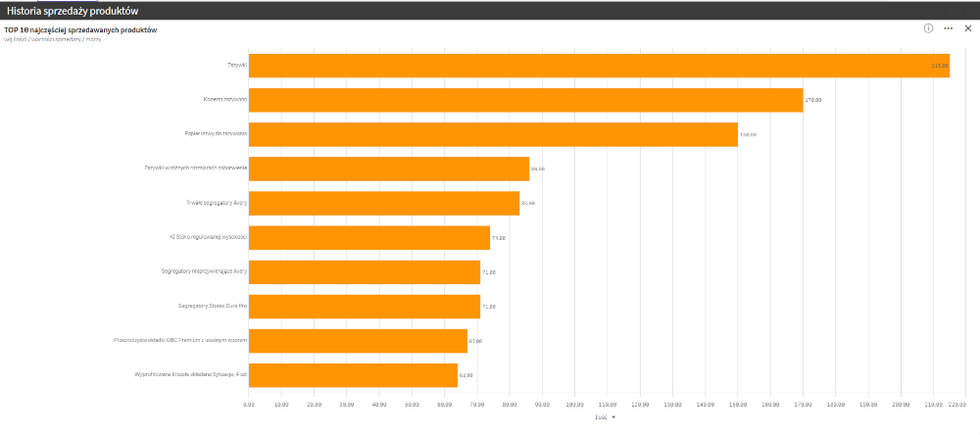This screenshot has width=980, height=435.
Task: Select the KI Stół o regulowanej wysokości bar
Action: 369,237
